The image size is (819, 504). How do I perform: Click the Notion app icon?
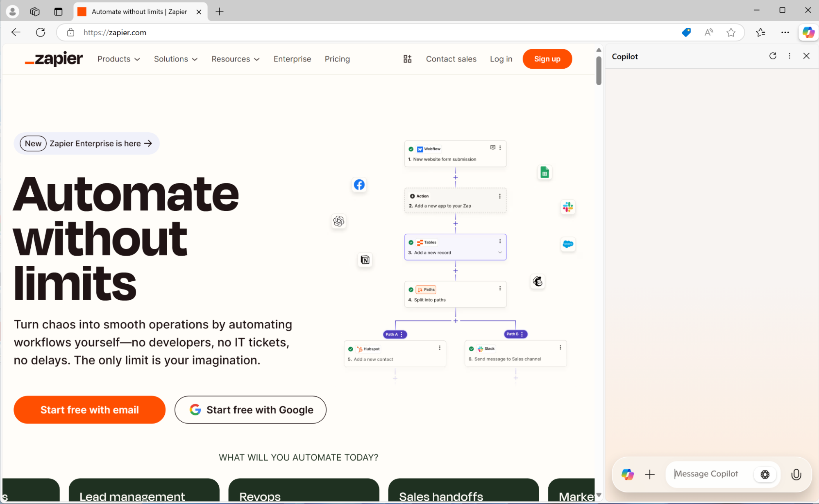pyautogui.click(x=365, y=260)
